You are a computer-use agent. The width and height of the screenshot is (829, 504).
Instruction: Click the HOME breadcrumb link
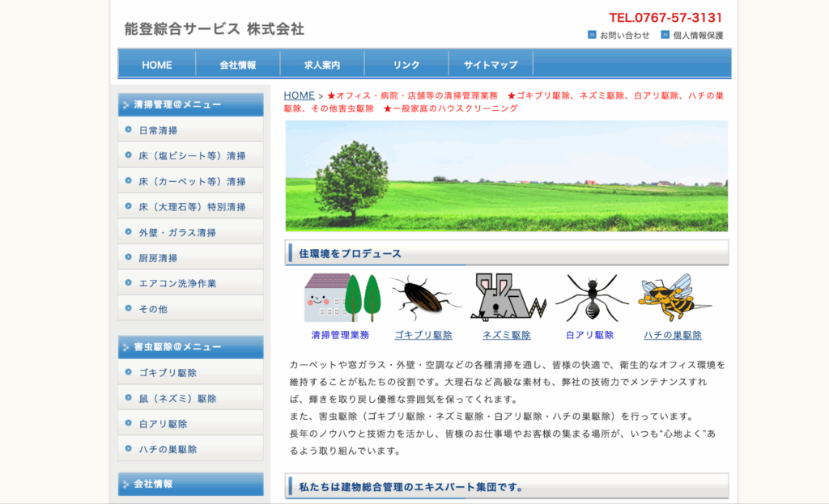[299, 95]
